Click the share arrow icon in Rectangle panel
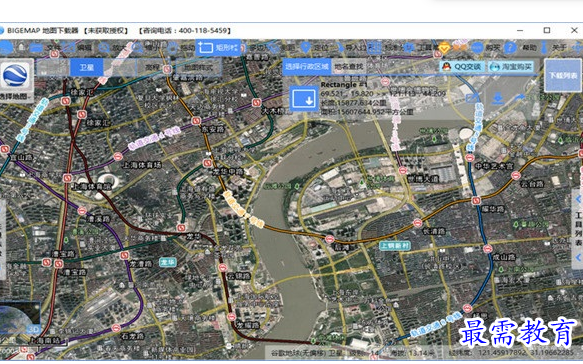Image resolution: width=583 pixels, height=364 pixels. [521, 98]
